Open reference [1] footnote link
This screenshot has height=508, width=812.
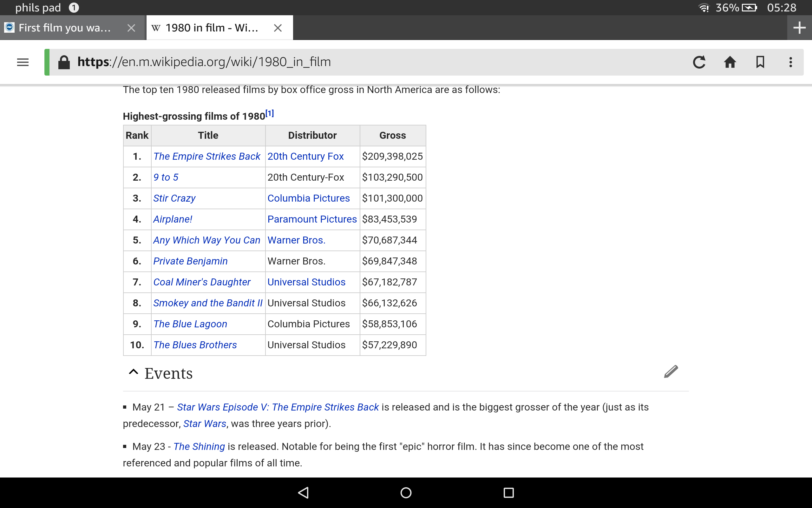pyautogui.click(x=269, y=113)
